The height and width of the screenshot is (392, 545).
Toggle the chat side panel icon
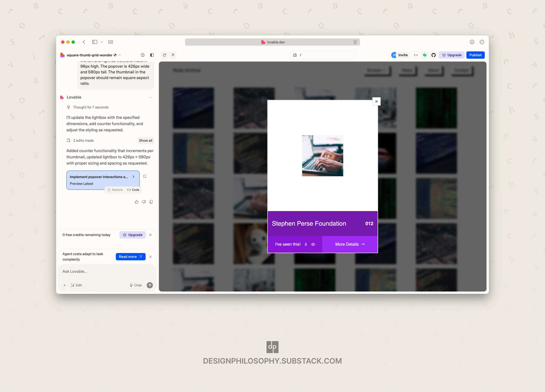152,55
